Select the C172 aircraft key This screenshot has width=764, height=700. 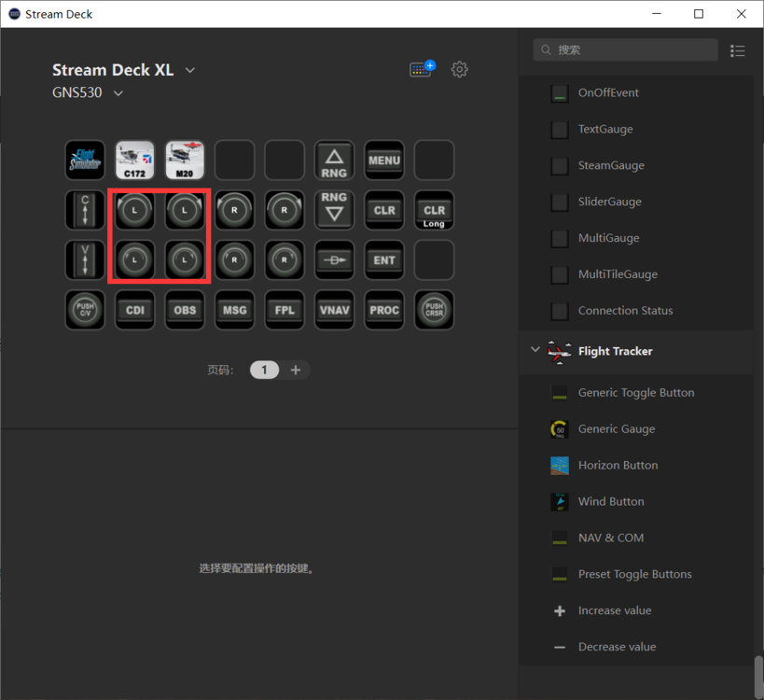coord(135,161)
